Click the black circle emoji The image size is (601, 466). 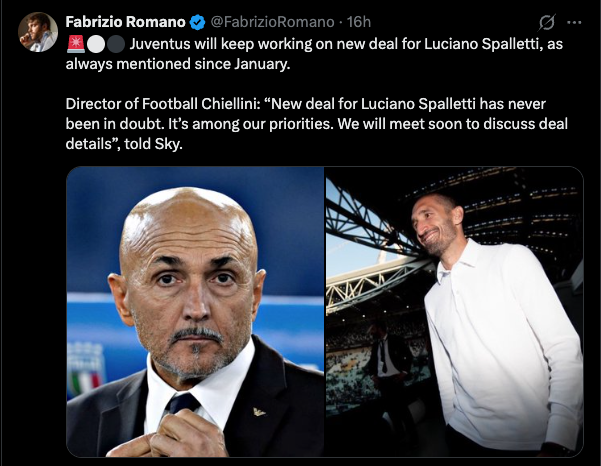114,44
